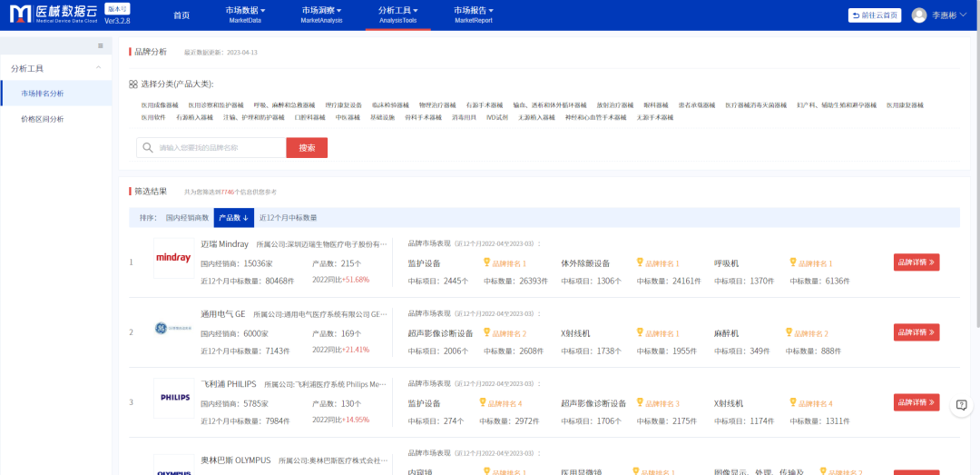
Task: Sort results by 产品数
Action: click(x=234, y=218)
